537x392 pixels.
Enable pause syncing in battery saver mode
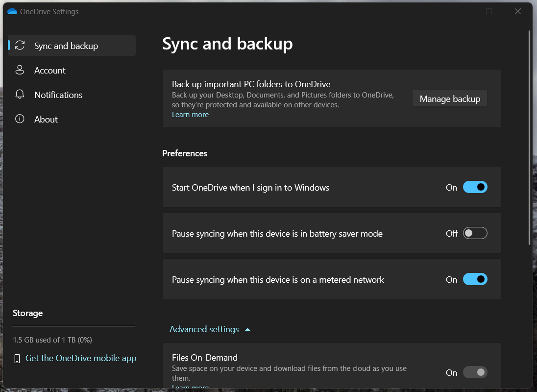coord(475,233)
